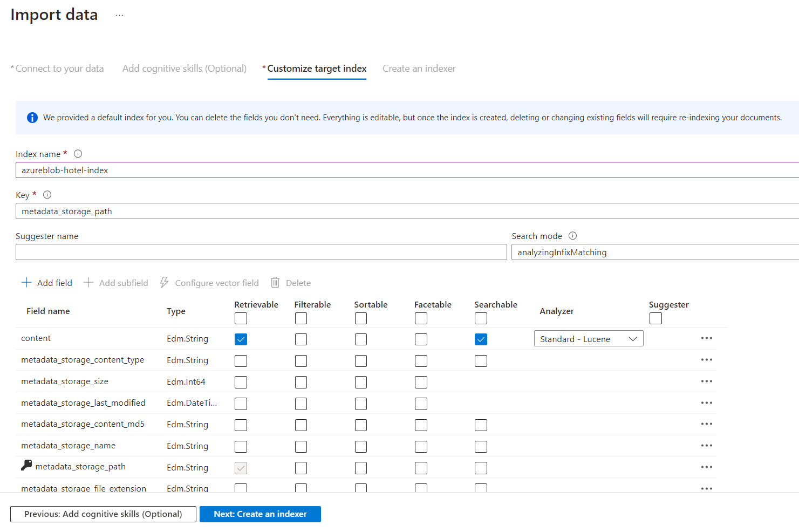Click into the Suggester name input field
This screenshot has width=799, height=532.
click(x=261, y=253)
